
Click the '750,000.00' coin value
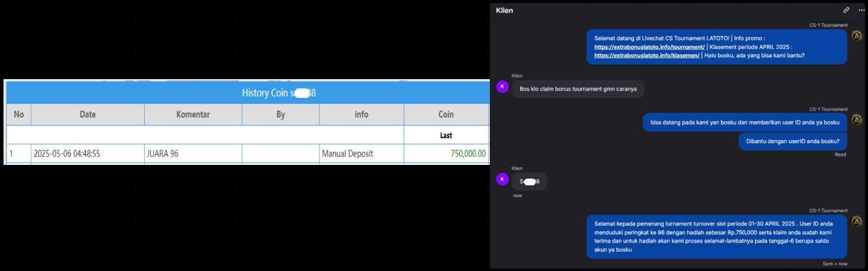468,153
